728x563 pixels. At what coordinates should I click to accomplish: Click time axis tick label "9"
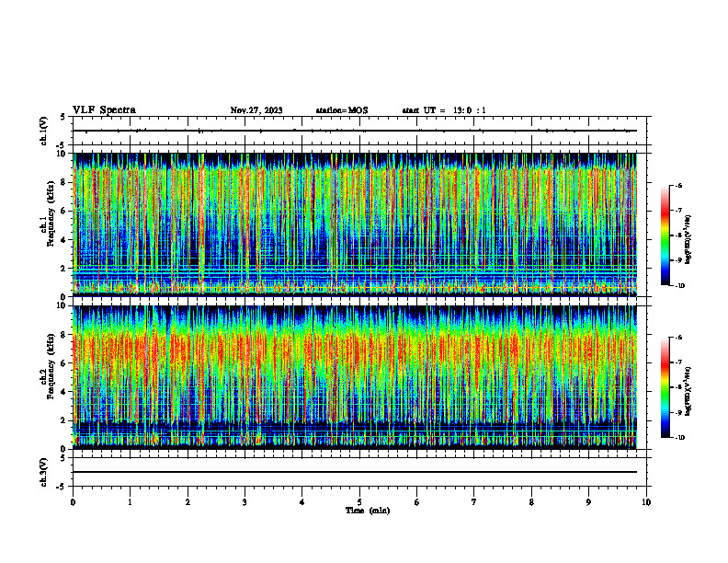pyautogui.click(x=588, y=502)
